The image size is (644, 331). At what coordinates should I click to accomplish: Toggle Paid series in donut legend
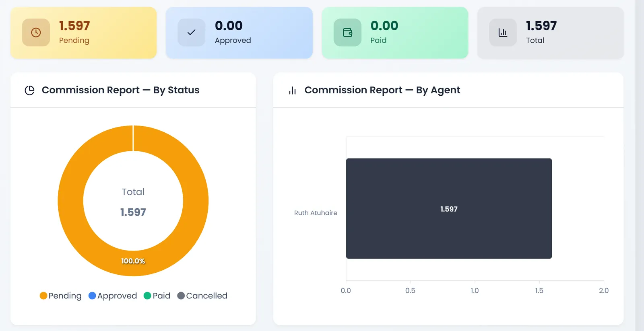[157, 296]
